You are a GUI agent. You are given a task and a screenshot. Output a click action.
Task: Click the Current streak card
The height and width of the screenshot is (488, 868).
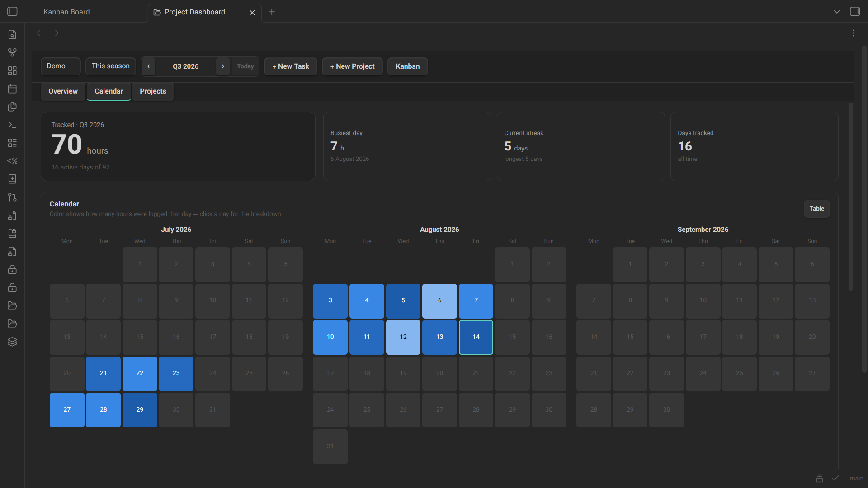580,146
